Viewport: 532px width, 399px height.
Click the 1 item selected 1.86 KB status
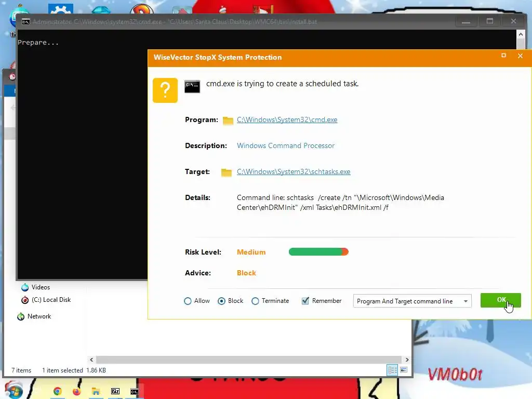pos(74,370)
